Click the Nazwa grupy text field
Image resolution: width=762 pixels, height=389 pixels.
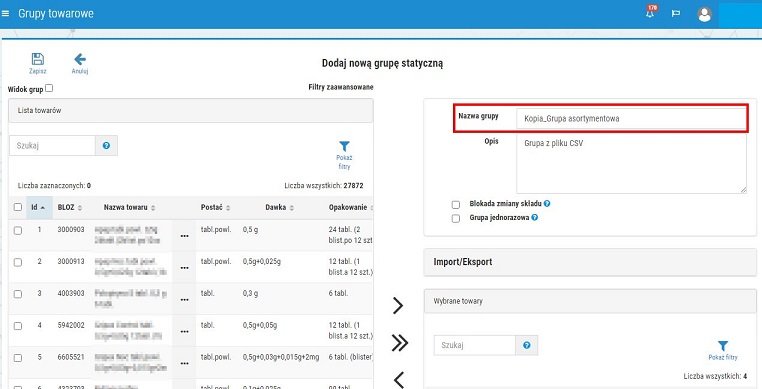click(631, 118)
